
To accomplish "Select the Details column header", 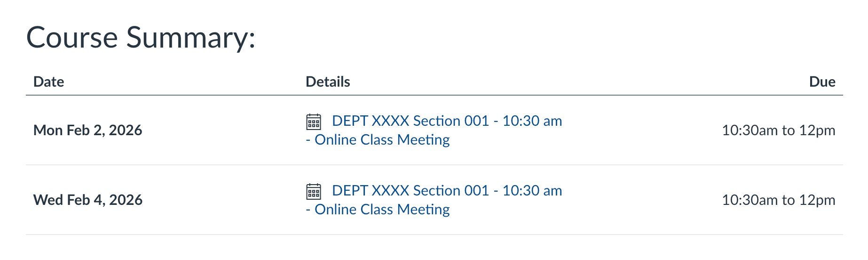I will coord(328,82).
